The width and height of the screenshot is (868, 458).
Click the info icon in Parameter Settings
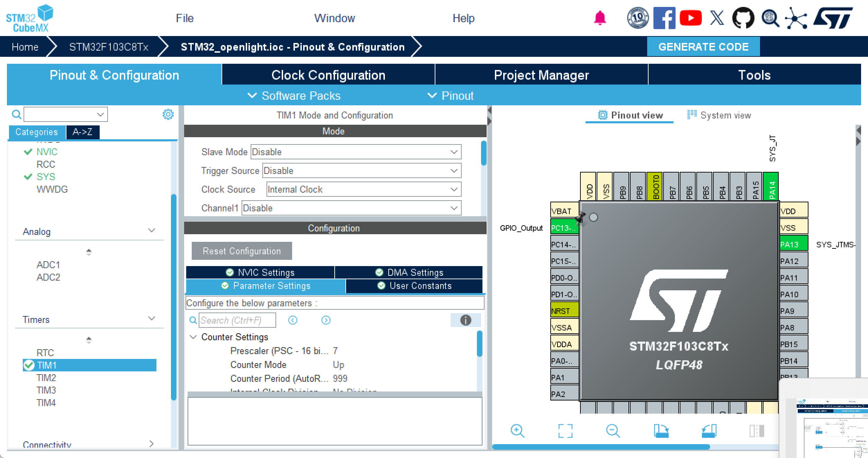(465, 320)
